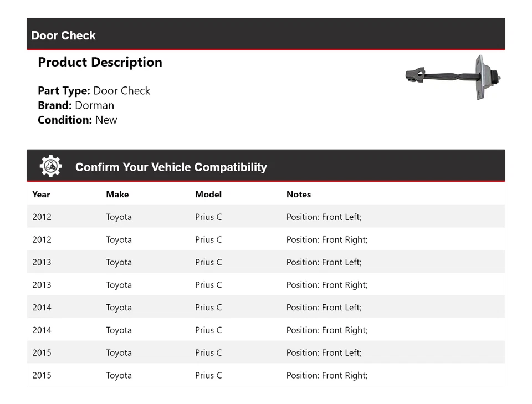
Task: Click the Product Description heading
Action: [100, 62]
